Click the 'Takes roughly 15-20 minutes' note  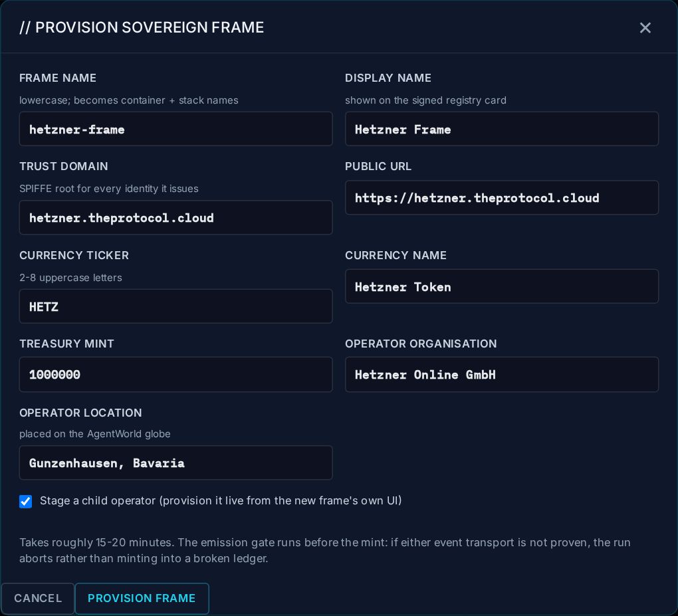point(325,550)
